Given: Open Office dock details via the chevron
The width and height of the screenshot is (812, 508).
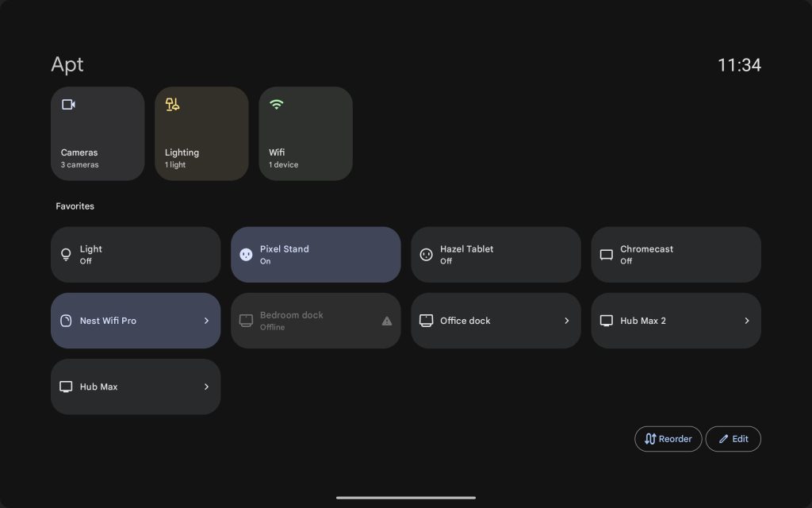Looking at the screenshot, I should pyautogui.click(x=566, y=321).
